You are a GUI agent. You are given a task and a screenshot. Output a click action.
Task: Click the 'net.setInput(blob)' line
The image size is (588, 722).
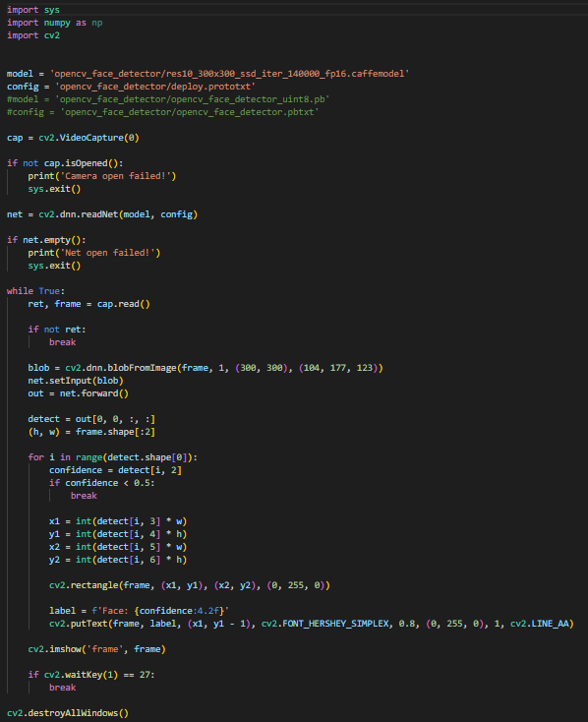click(76, 381)
